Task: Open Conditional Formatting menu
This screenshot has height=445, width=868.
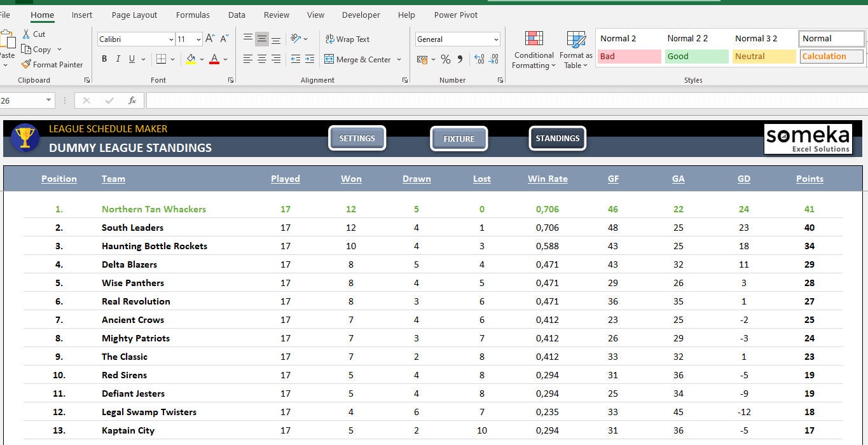Action: click(x=534, y=50)
